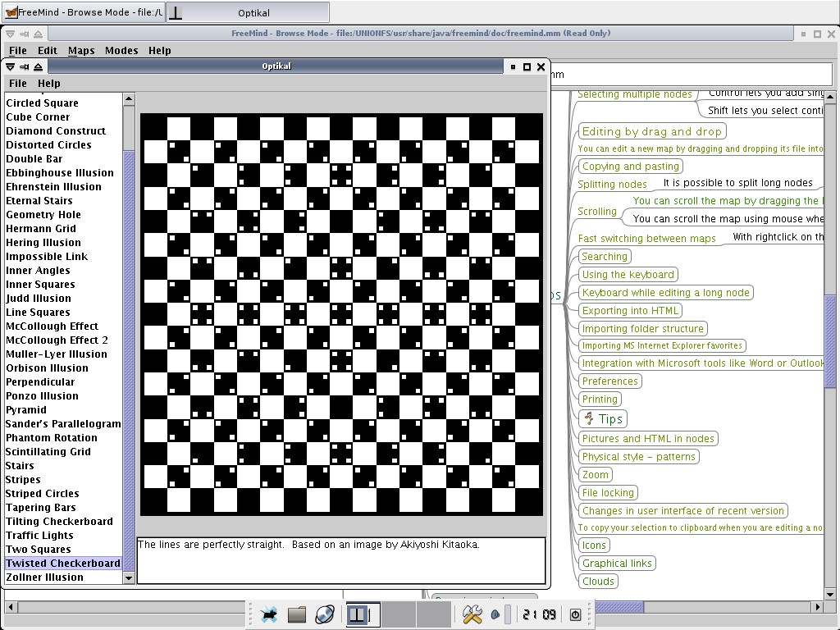Click 'Using the keyboard' node
Viewport: 840px width, 630px height.
pos(628,274)
